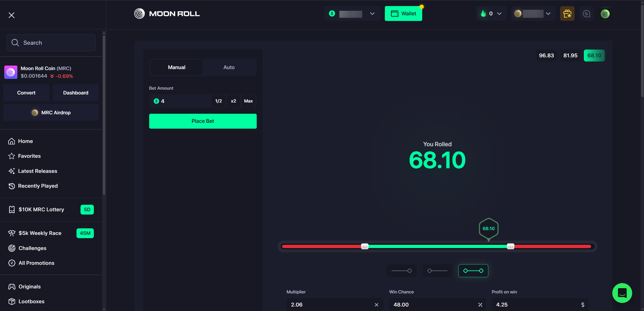Click the search magnifier icon
The width and height of the screenshot is (644, 311).
point(15,43)
